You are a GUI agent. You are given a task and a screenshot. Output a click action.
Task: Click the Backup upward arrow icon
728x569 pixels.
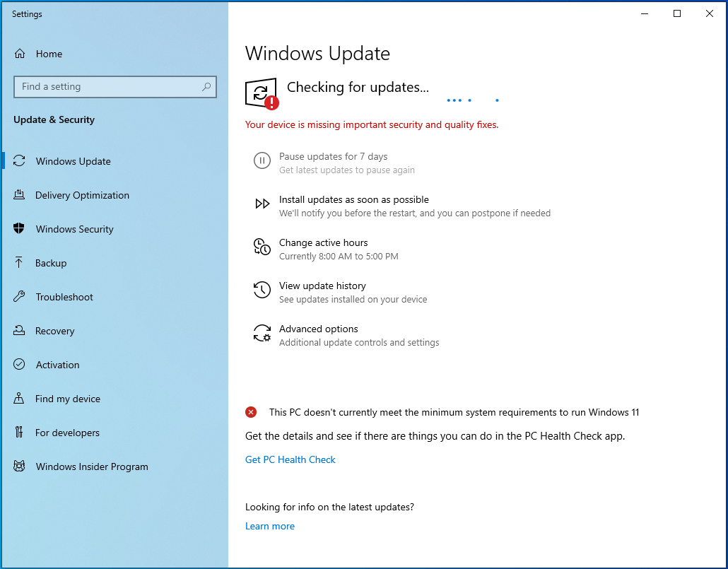click(x=19, y=263)
